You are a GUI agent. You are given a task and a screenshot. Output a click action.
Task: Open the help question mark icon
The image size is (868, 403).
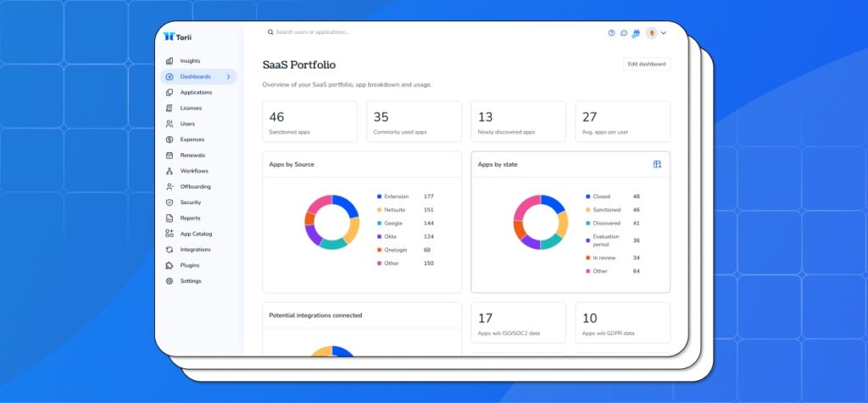point(611,33)
